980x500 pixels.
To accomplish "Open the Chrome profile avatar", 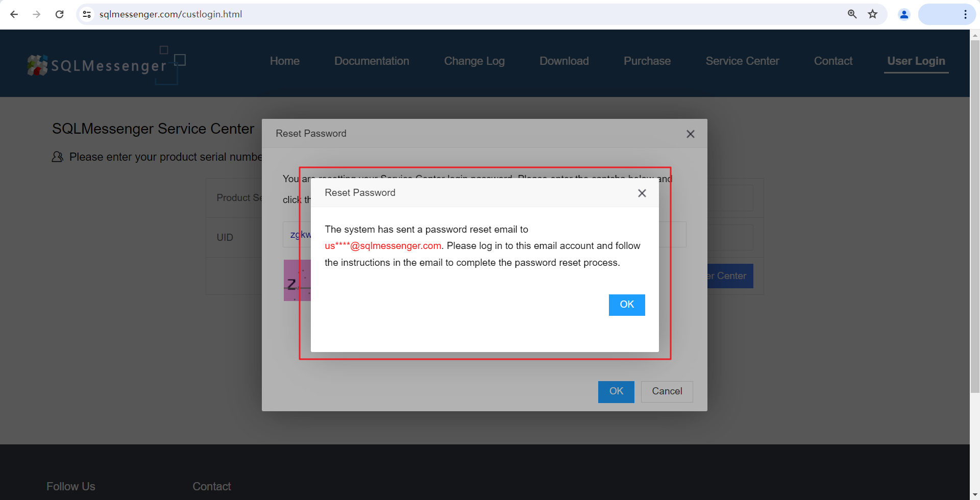I will [904, 14].
